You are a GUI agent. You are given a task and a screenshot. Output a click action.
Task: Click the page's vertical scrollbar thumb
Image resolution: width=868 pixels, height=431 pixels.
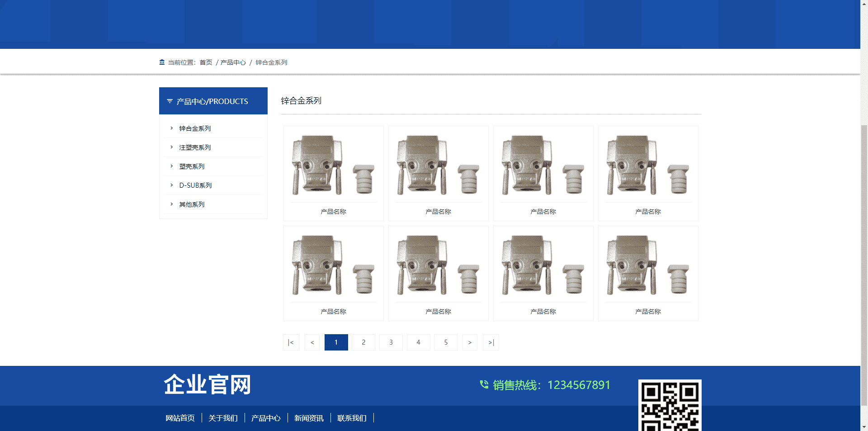coord(864,265)
